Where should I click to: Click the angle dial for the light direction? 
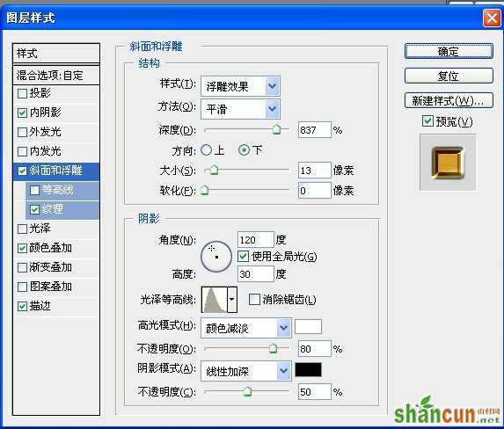[x=216, y=257]
